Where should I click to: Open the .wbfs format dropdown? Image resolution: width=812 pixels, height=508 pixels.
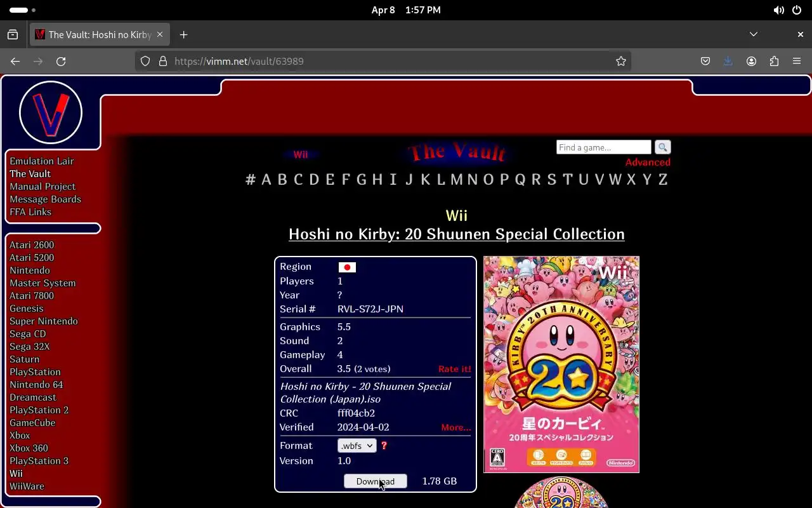357,446
